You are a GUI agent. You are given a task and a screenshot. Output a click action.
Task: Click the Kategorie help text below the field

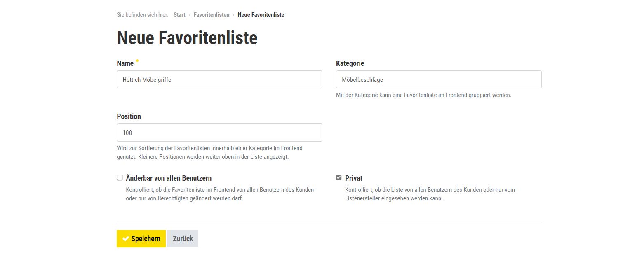423,95
